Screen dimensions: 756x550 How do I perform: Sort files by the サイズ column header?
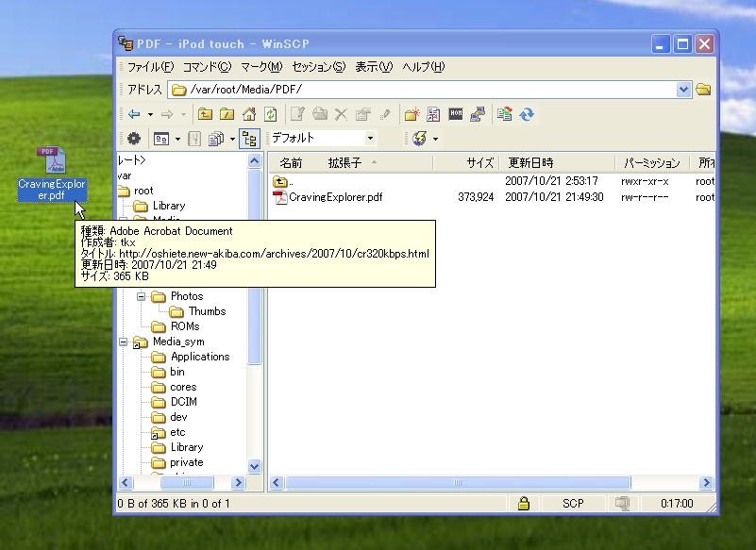[x=465, y=163]
